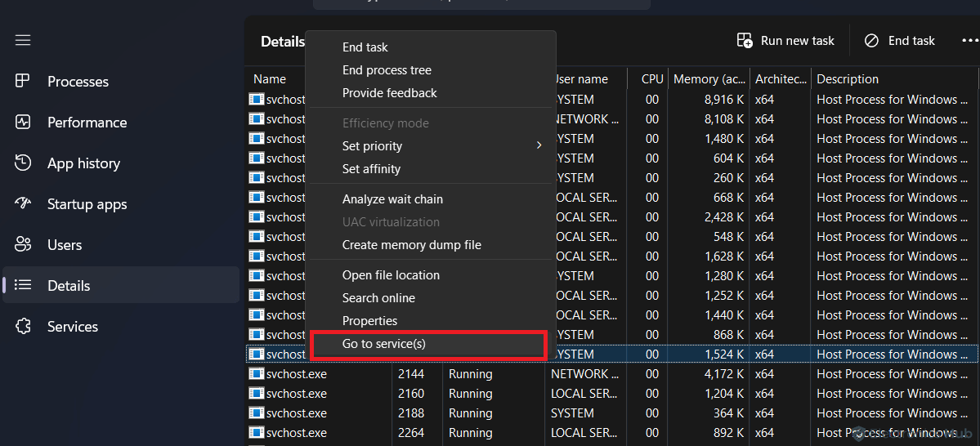Click SYSTEM user name in PID 2188 row
This screenshot has width=980, height=446.
pos(572,413)
